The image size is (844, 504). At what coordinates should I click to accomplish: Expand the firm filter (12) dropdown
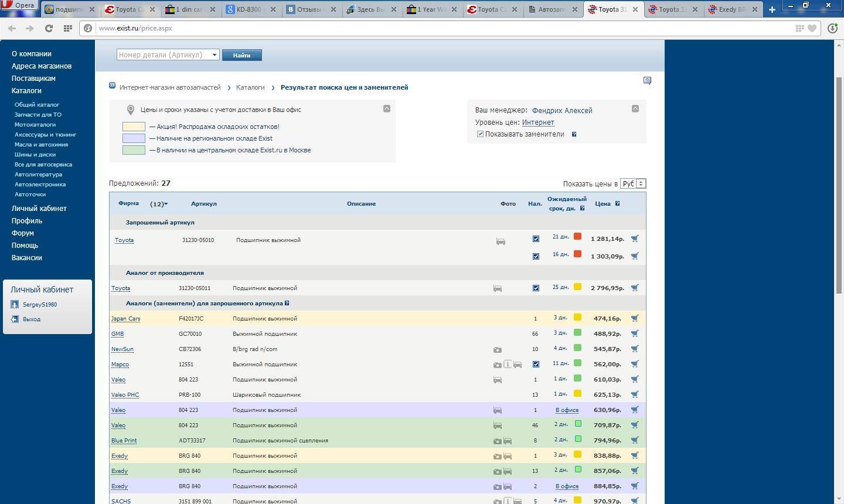click(x=159, y=204)
